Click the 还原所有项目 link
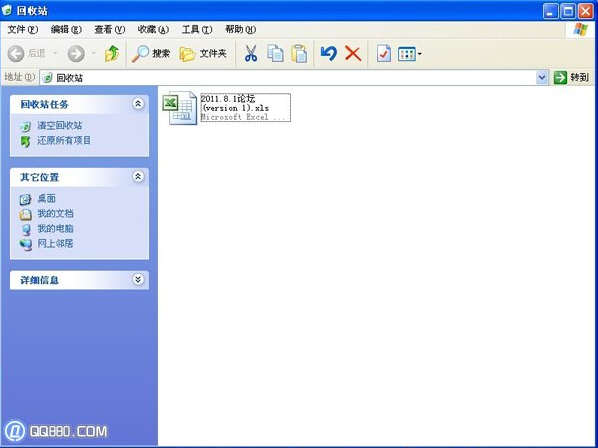This screenshot has width=598, height=448. point(64,140)
